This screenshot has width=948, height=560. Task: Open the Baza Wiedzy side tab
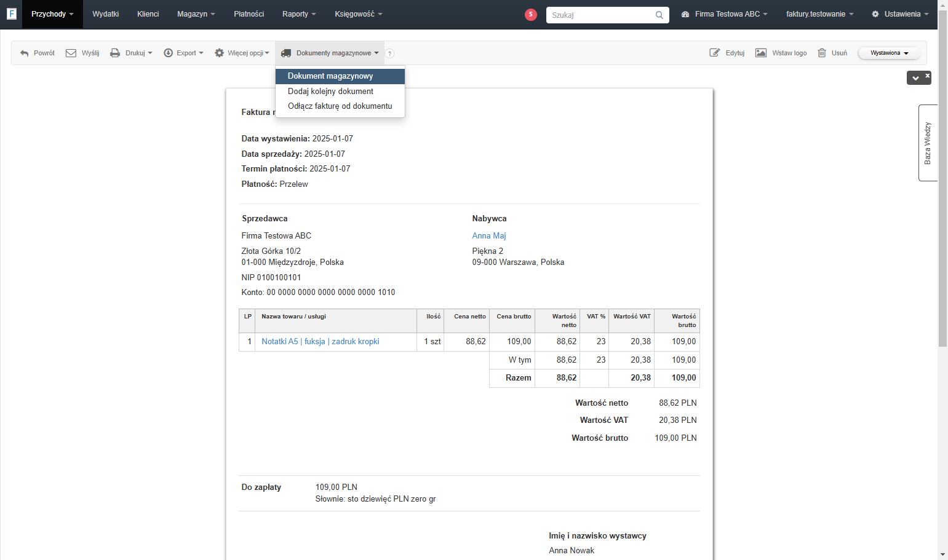pyautogui.click(x=928, y=143)
